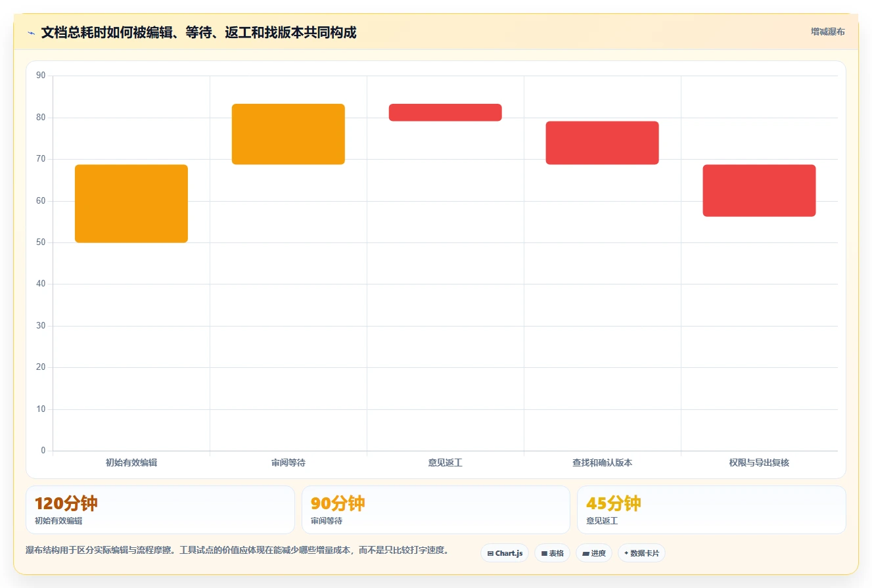Click the x-axis label 初始有效编辑
The image size is (872, 588).
tap(131, 463)
